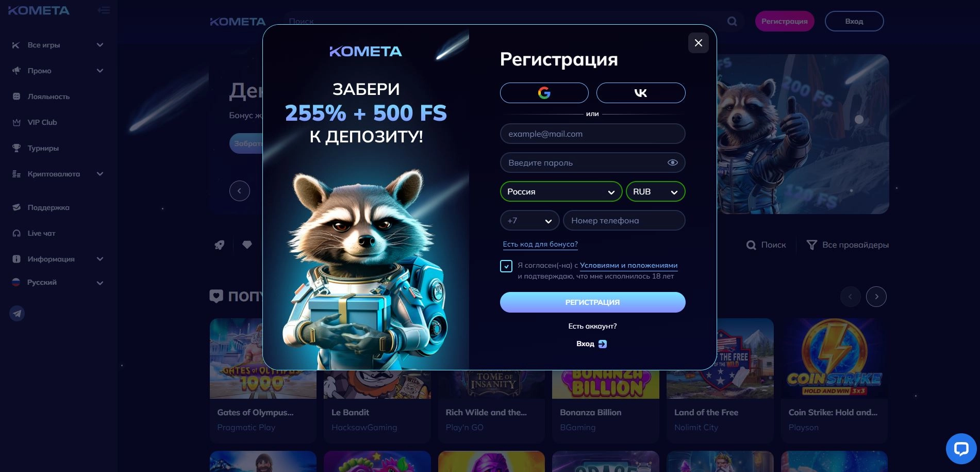Sign up with the Google icon button

click(544, 93)
